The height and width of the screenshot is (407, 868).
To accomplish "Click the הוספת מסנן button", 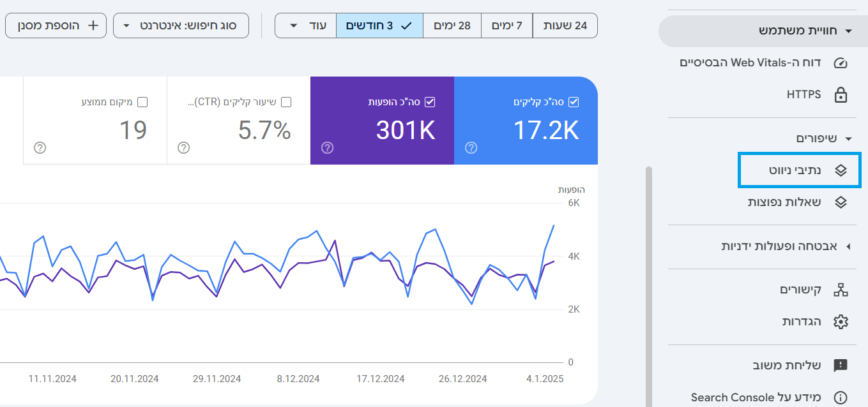I will 56,26.
